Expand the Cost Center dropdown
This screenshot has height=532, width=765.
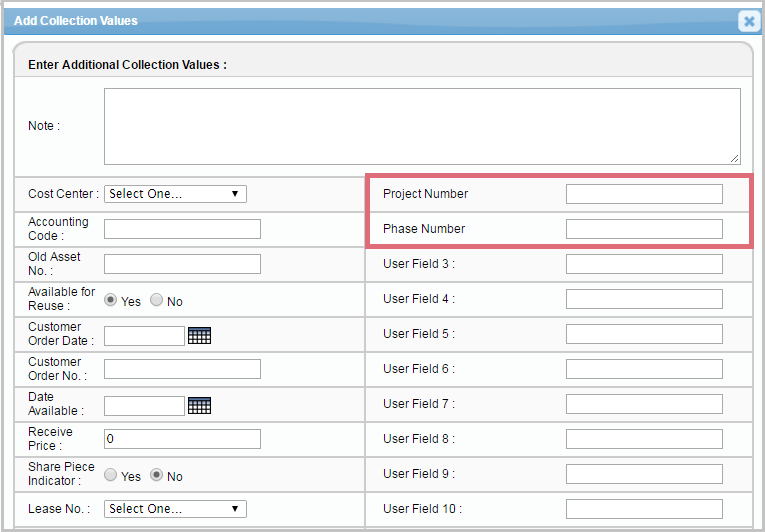point(175,194)
